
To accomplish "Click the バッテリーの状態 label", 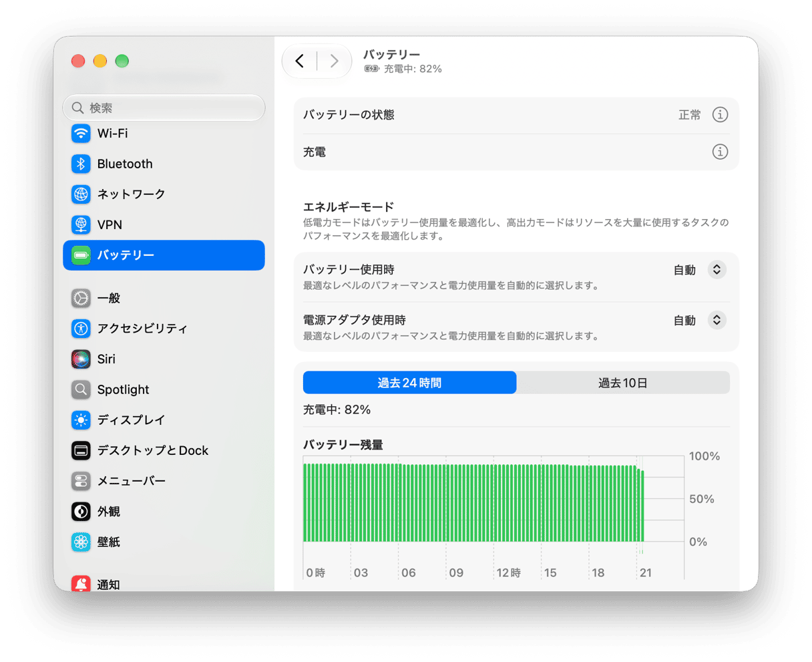I will (x=349, y=115).
